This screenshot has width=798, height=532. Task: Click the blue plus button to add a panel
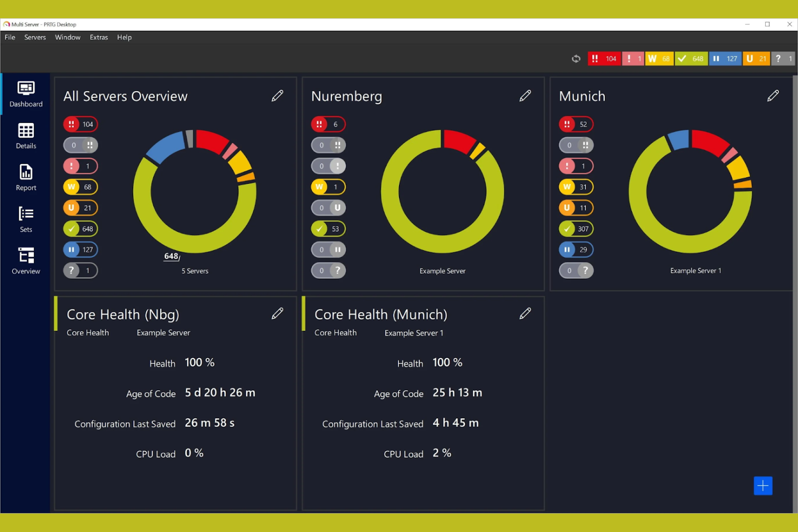[x=763, y=486]
